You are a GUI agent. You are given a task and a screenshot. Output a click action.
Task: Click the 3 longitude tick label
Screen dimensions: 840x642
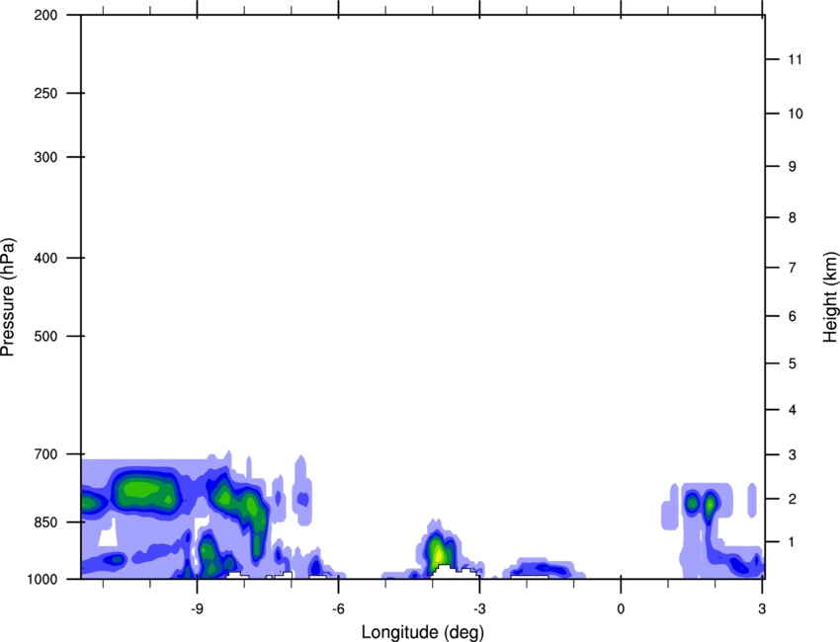click(x=762, y=608)
